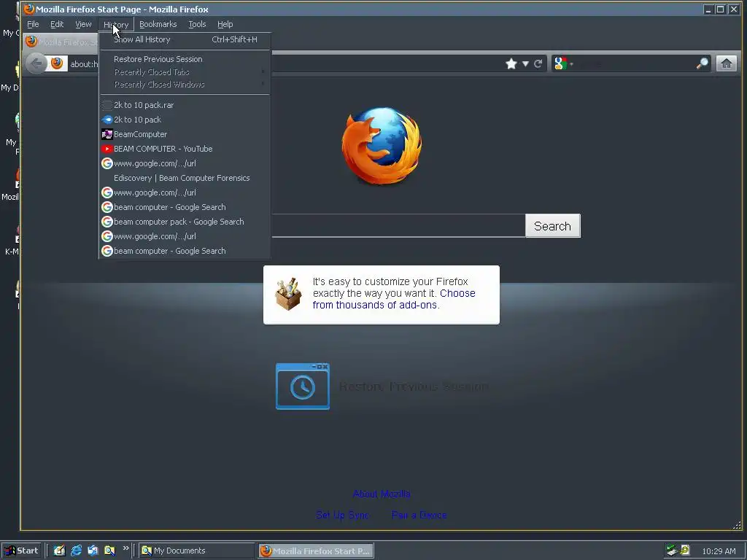This screenshot has height=560, width=747.
Task: Reload the page with the refresh icon
Action: coord(538,64)
